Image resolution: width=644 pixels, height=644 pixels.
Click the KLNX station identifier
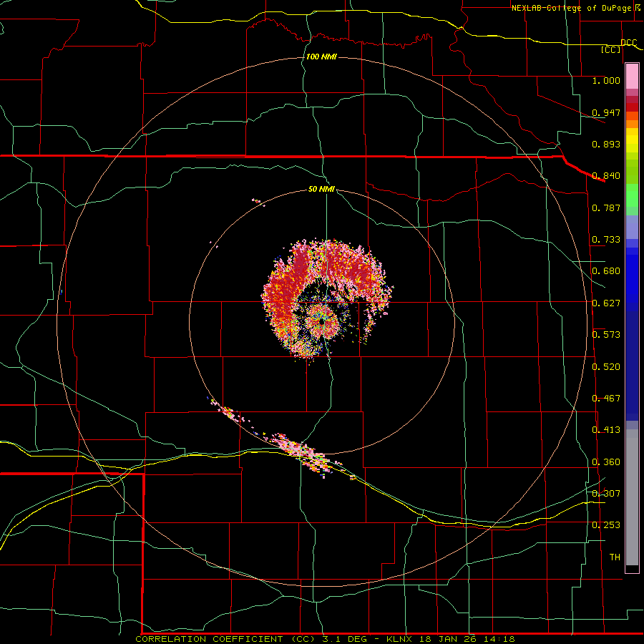tap(399, 639)
